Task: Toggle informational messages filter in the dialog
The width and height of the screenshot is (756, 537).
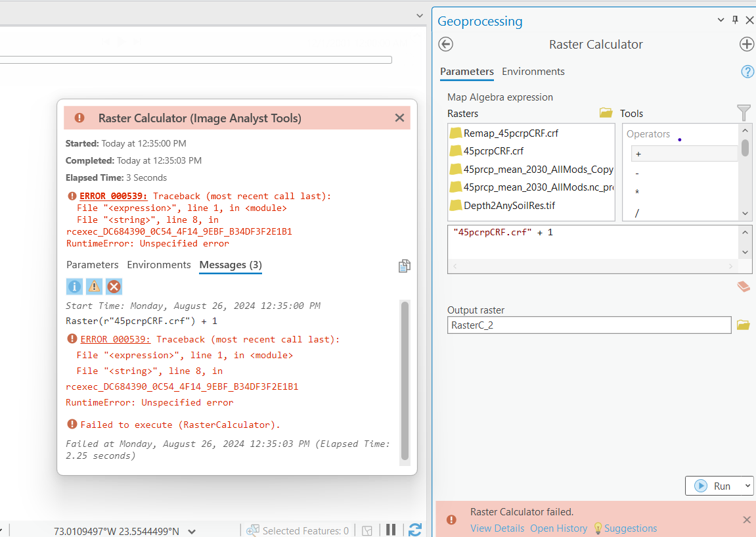Action: (74, 286)
